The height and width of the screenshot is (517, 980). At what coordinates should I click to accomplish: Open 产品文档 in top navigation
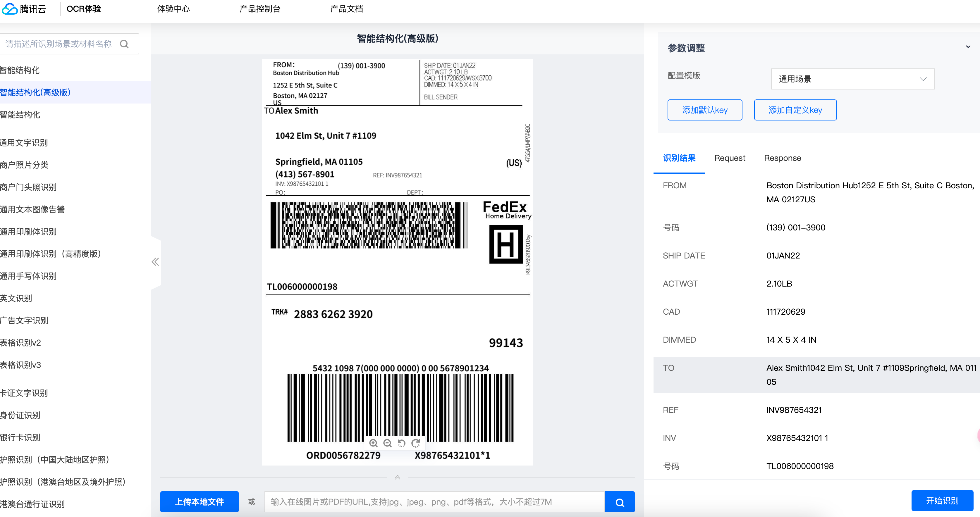pyautogui.click(x=347, y=9)
